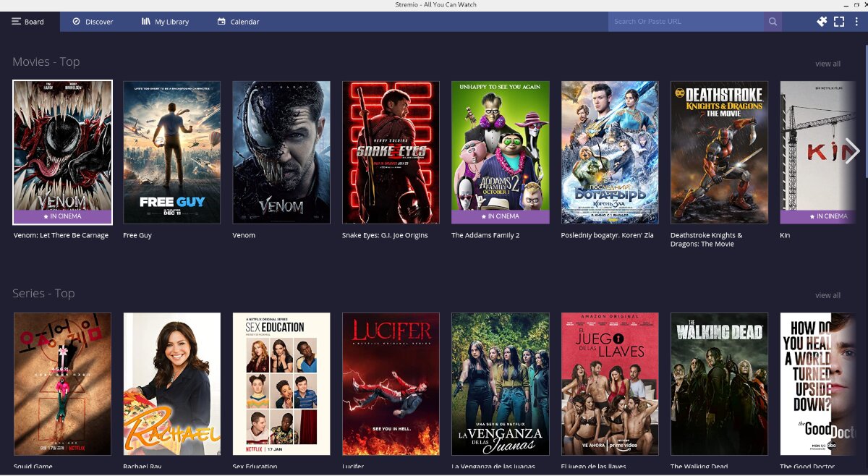Open La Venganza de las Juanas poster
This screenshot has height=476, width=868.
(x=501, y=383)
